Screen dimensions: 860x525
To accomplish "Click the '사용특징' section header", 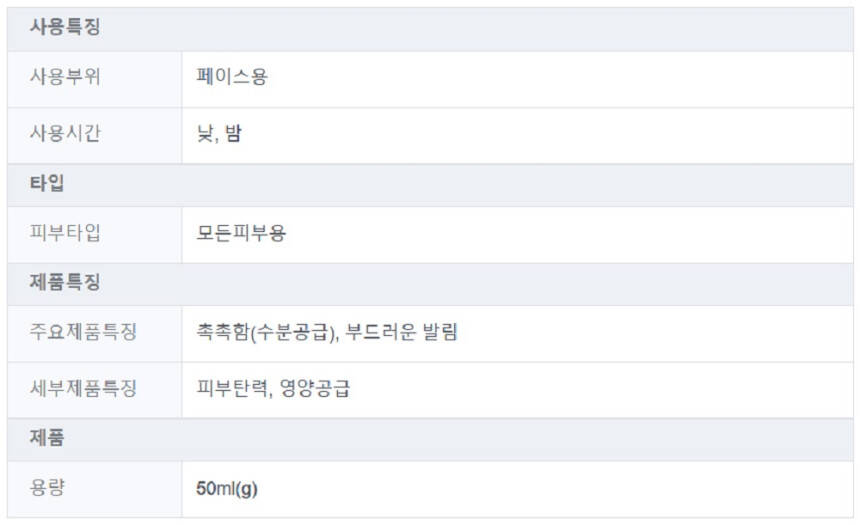I will (65, 29).
